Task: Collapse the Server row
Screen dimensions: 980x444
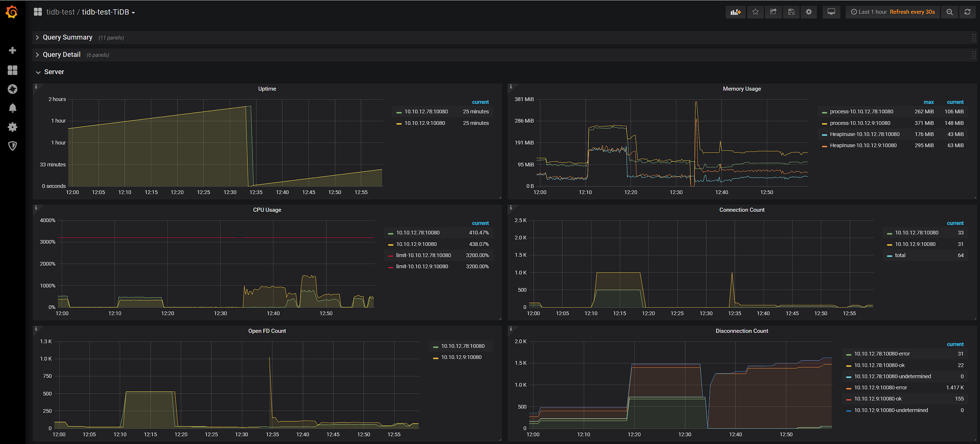Action: point(54,72)
